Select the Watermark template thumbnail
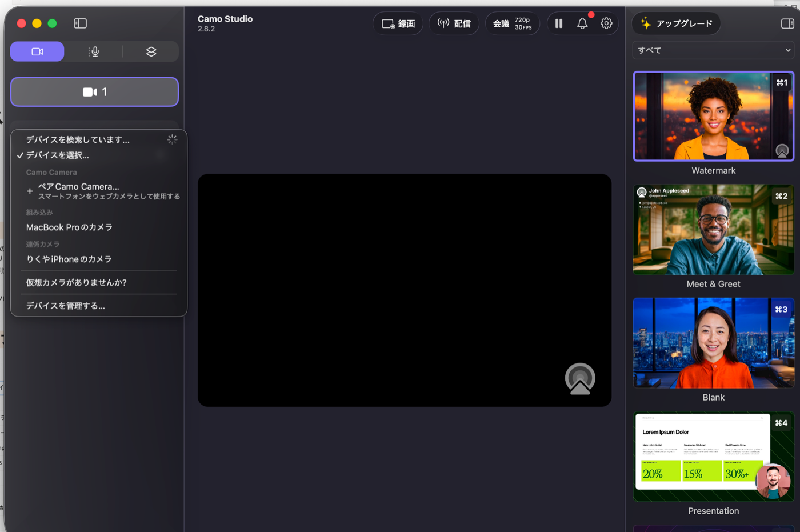This screenshot has width=800, height=532. coord(714,116)
